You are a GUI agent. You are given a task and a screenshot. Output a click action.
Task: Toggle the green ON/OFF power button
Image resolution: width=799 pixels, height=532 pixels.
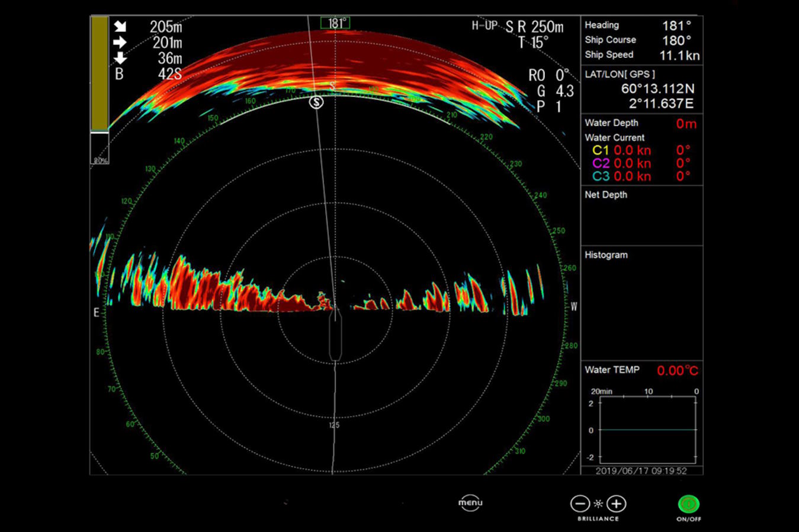pyautogui.click(x=688, y=504)
